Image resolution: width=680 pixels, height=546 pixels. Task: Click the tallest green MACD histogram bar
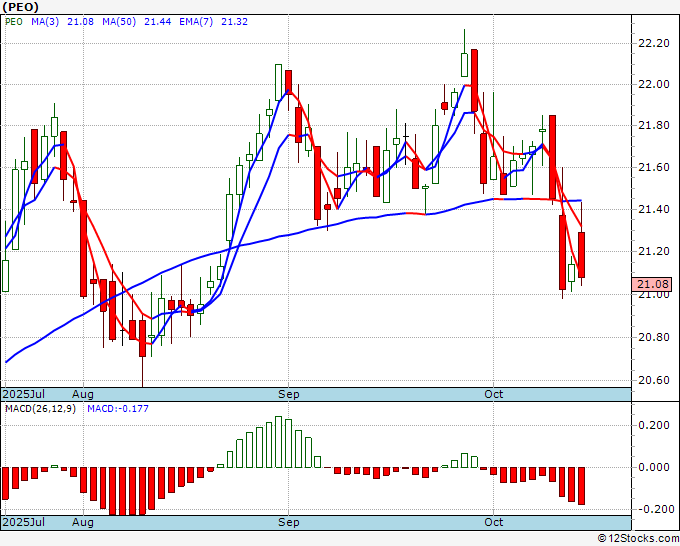(278, 442)
